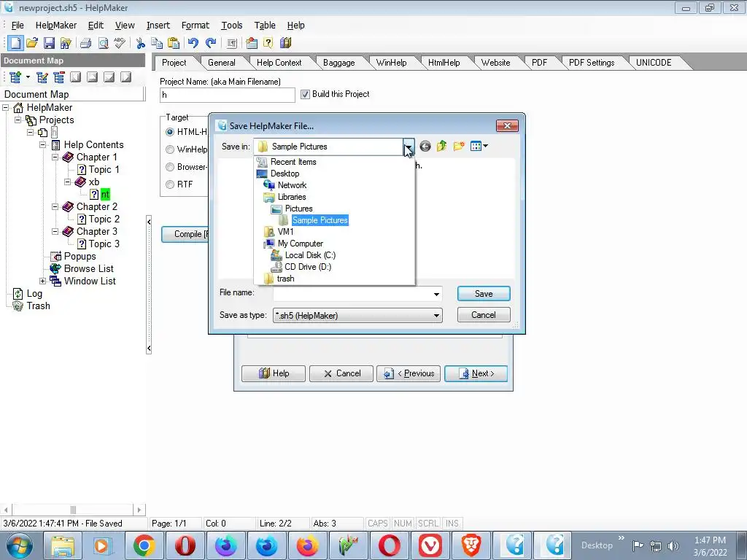Open the File menu

[18, 26]
